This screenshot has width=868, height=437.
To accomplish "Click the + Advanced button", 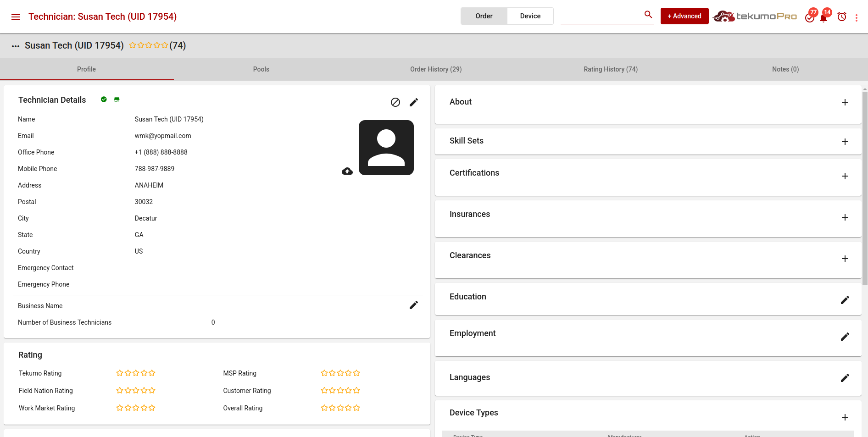I will [684, 16].
